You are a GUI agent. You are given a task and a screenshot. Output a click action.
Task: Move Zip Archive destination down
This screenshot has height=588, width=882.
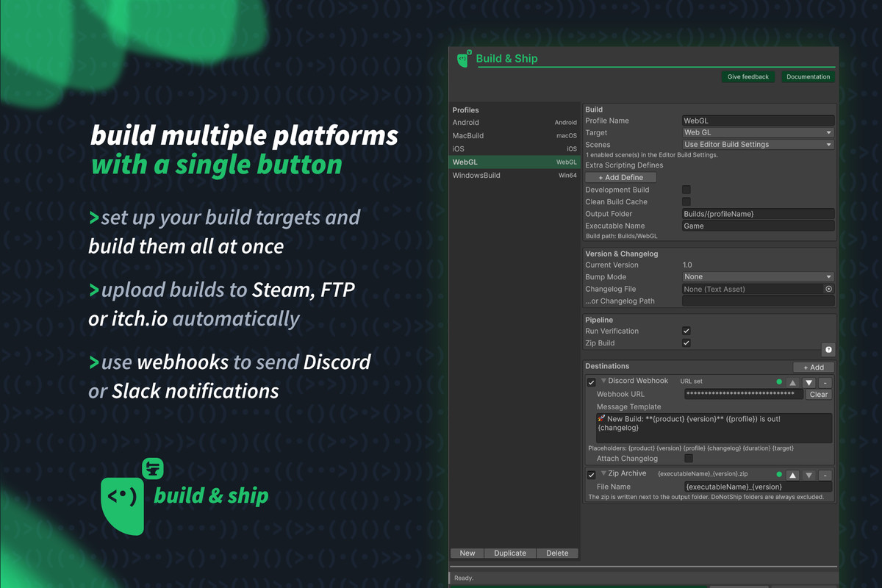tap(808, 475)
